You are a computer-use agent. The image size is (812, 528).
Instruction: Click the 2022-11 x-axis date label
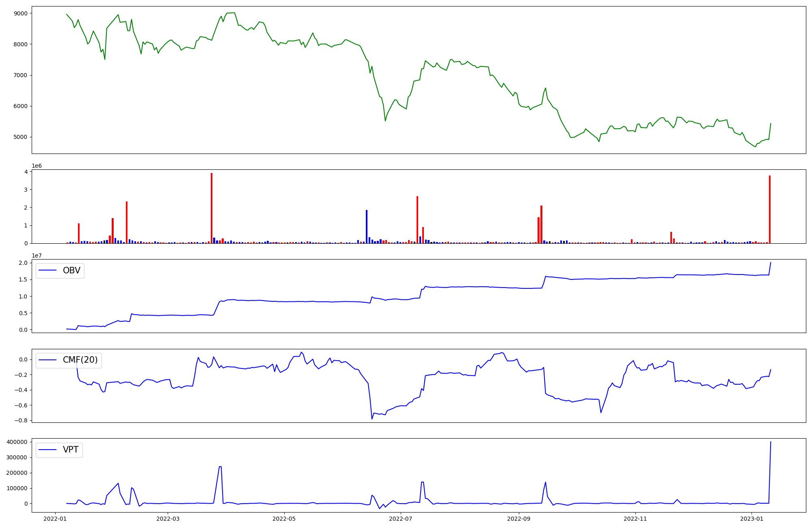click(635, 519)
